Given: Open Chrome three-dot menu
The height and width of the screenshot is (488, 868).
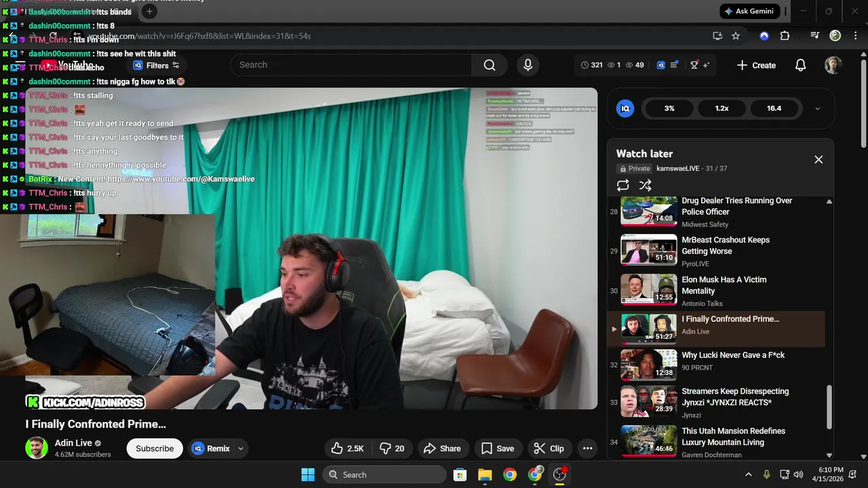Looking at the screenshot, I should [x=854, y=36].
